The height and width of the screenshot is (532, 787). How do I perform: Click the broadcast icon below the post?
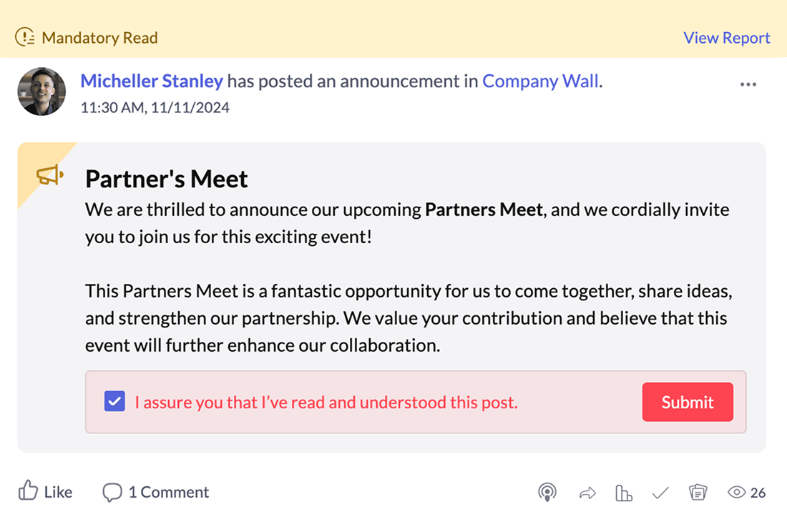pos(547,493)
